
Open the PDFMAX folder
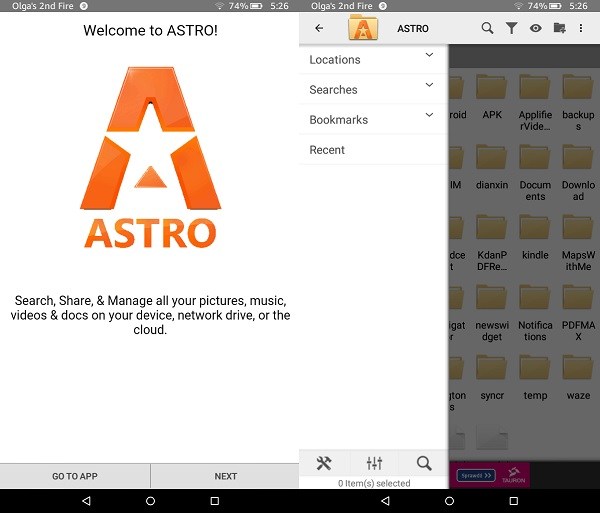pyautogui.click(x=578, y=314)
